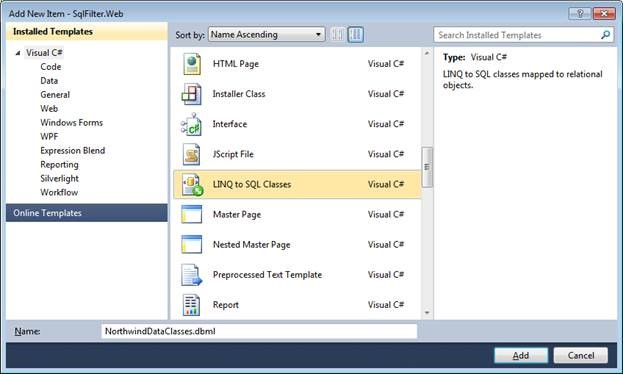Open the Installed Templates section
This screenshot has width=623, height=374.
[87, 31]
